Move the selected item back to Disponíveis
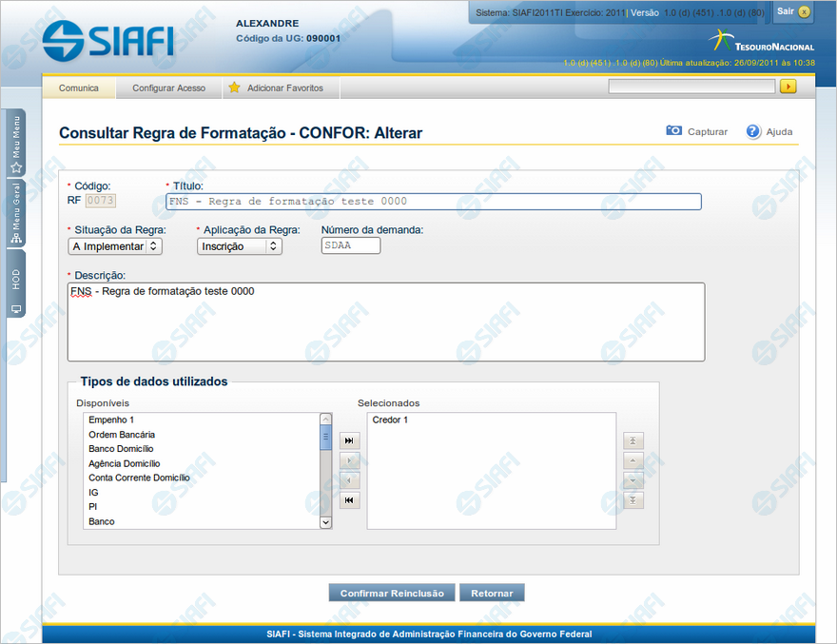Screen dimensions: 837x644 coord(349,480)
